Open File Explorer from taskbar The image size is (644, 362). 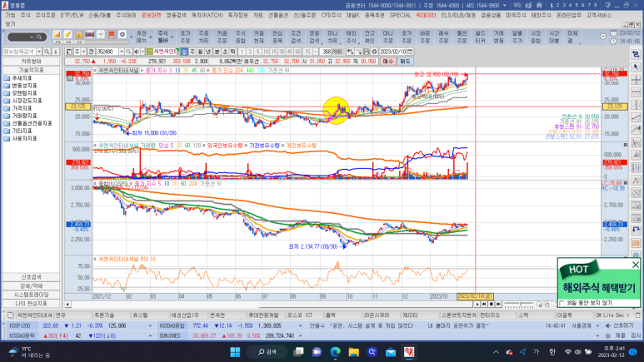pos(353,352)
